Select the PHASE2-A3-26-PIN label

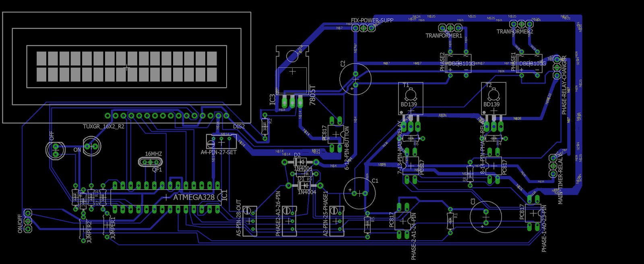click(278, 213)
